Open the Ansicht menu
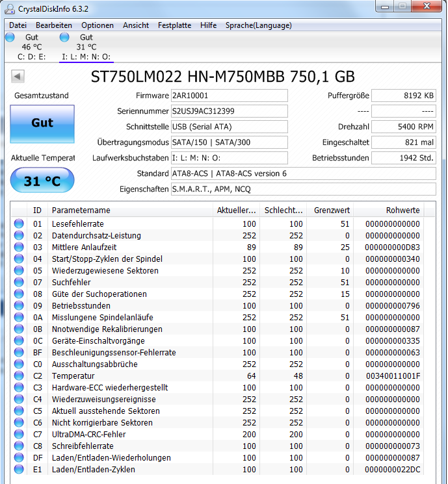This screenshot has height=484, width=448. 136,25
